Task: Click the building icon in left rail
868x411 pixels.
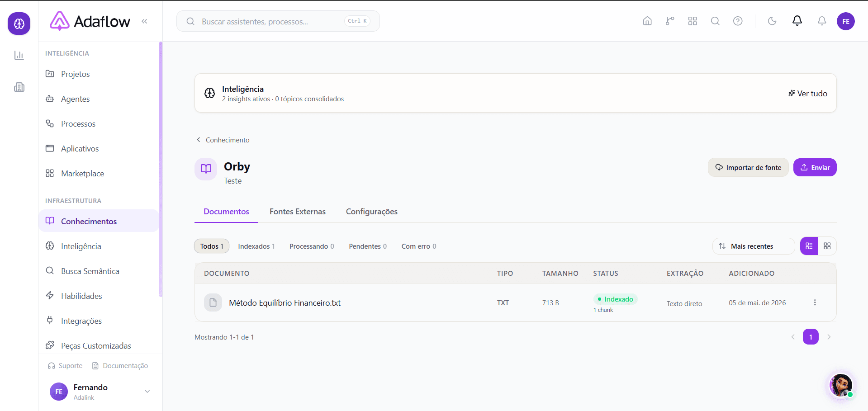Action: coord(19,87)
